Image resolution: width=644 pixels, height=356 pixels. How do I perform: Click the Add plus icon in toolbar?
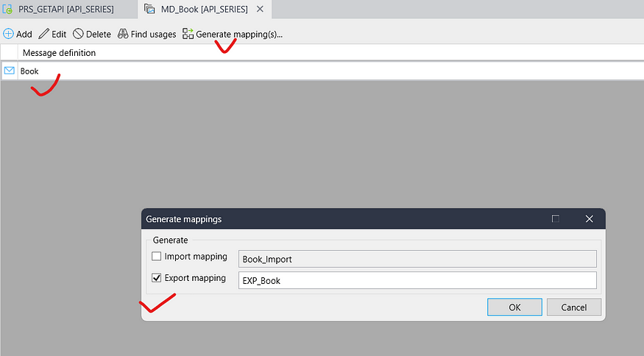coord(9,34)
